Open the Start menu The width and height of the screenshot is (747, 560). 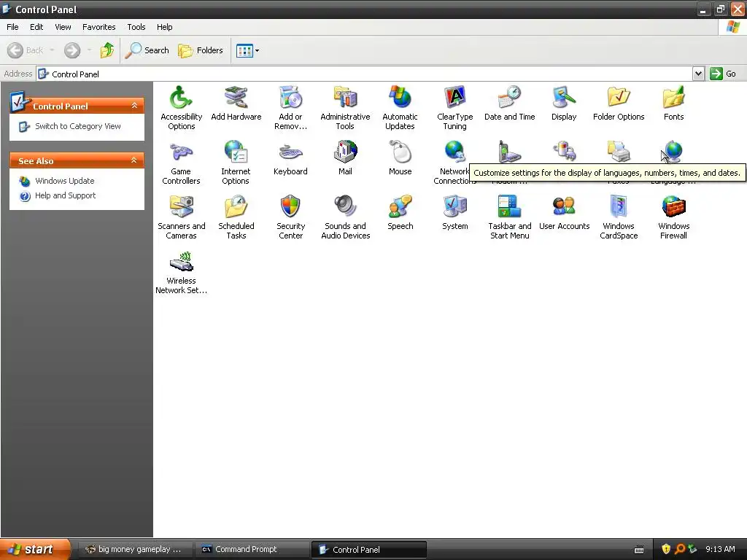[35, 550]
